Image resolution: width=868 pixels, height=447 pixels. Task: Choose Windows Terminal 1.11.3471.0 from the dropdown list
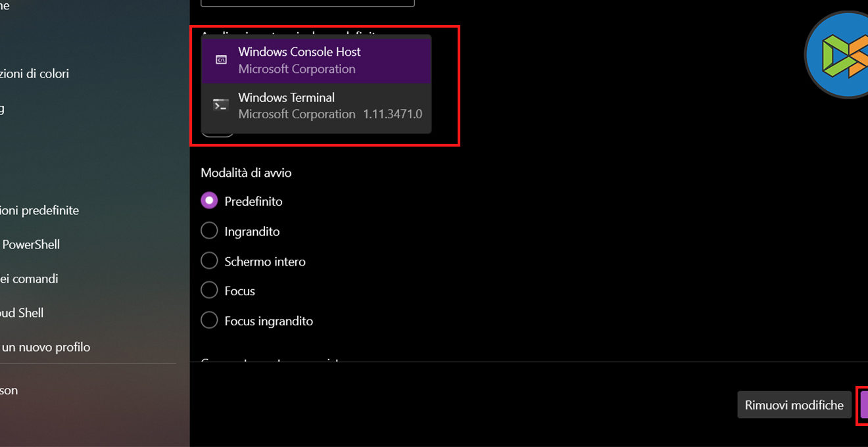(x=317, y=106)
